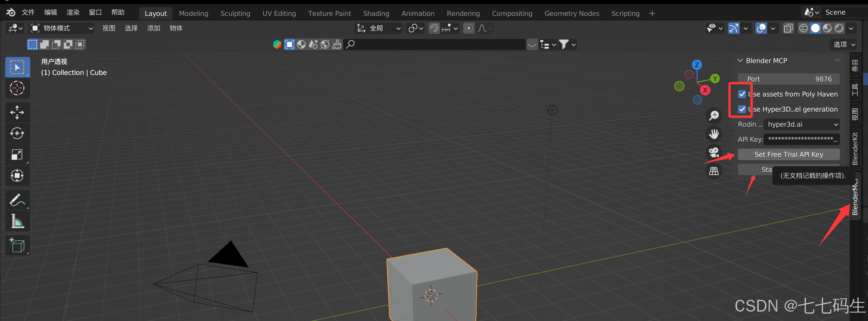868x321 pixels.
Task: Select the Rotate tool
Action: pyautogui.click(x=17, y=133)
